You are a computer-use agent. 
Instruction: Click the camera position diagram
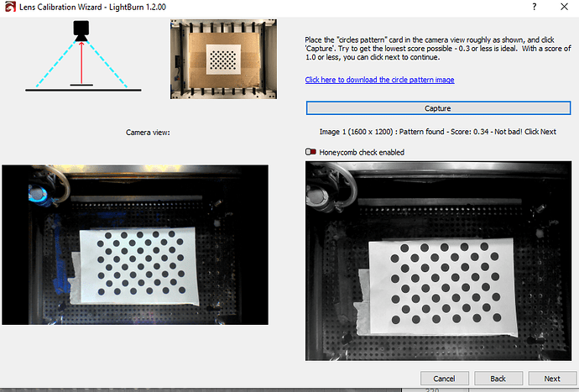pyautogui.click(x=83, y=55)
